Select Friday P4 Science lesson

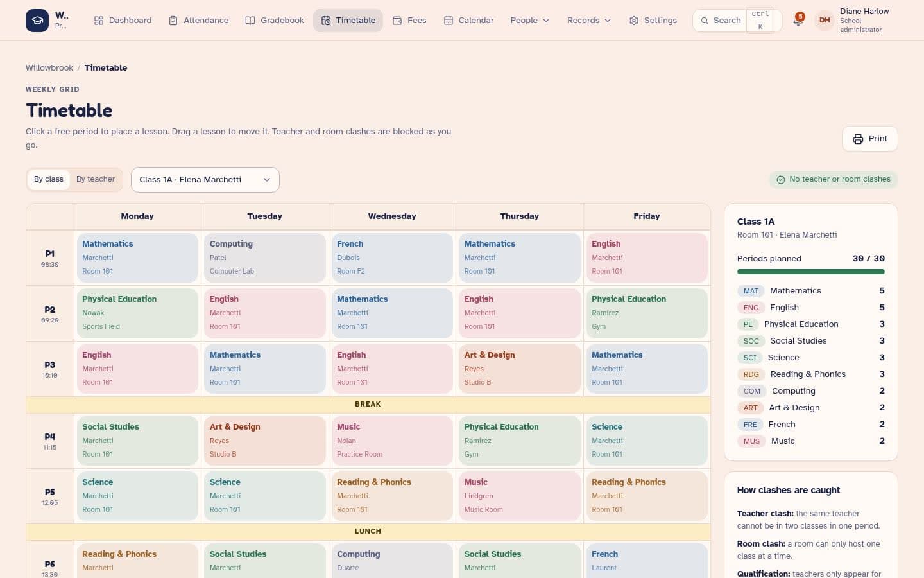click(647, 441)
